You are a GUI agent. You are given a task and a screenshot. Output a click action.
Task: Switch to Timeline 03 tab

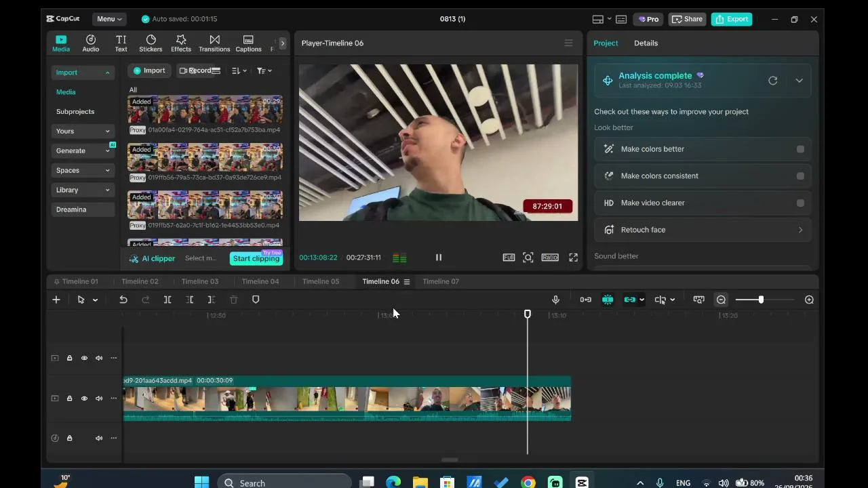click(200, 281)
